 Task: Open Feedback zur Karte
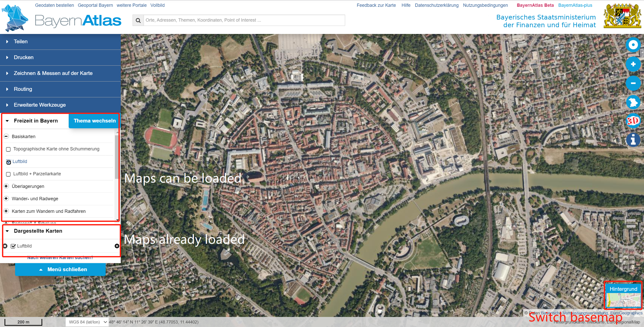coord(376,5)
